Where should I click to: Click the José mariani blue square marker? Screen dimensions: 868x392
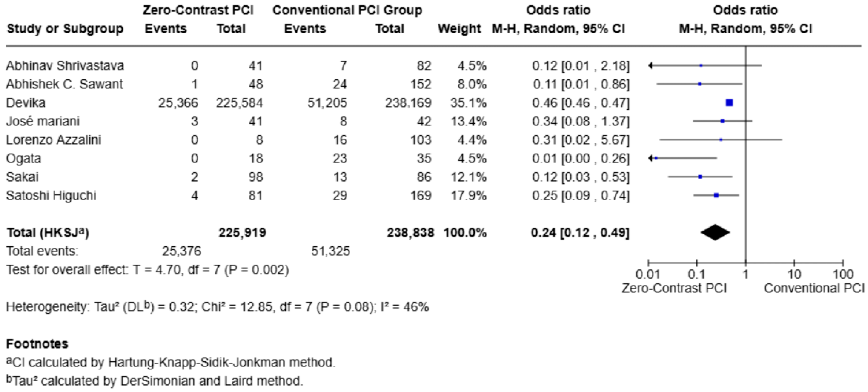722,121
